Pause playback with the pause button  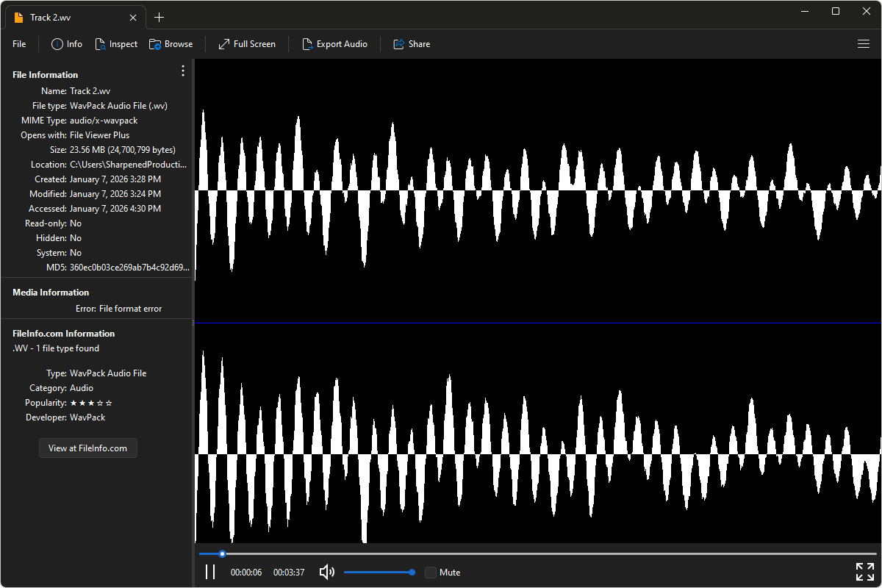[210, 572]
